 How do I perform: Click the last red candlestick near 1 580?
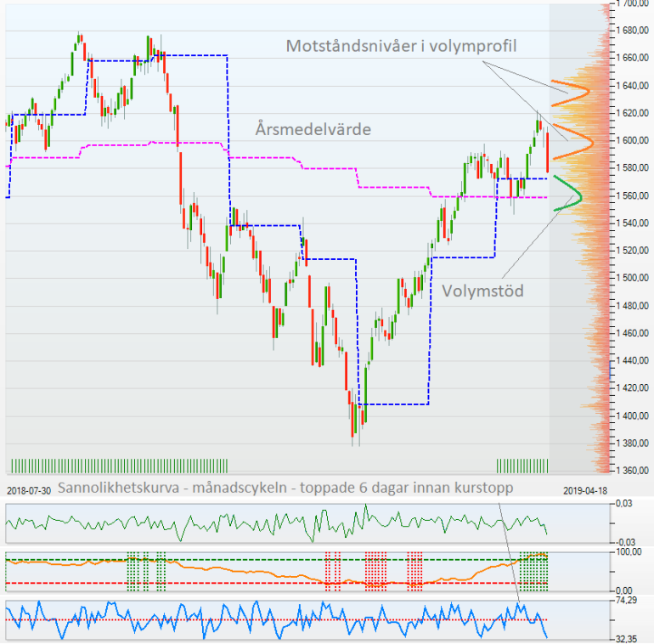(547, 152)
